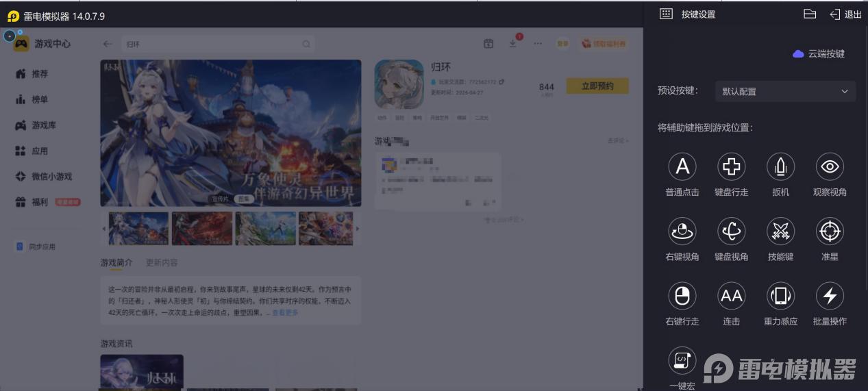Click the 云端按键 cloud keymap button
Screen dimensions: 868x391
tap(819, 53)
